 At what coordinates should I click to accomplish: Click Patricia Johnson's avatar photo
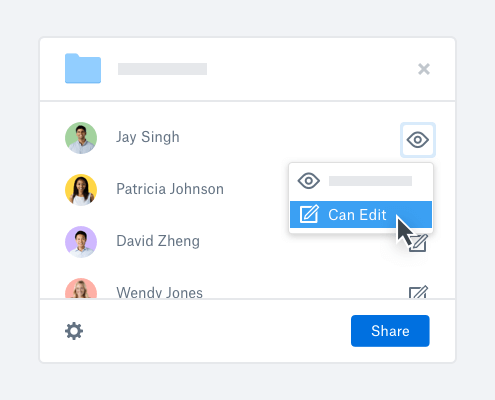[81, 190]
